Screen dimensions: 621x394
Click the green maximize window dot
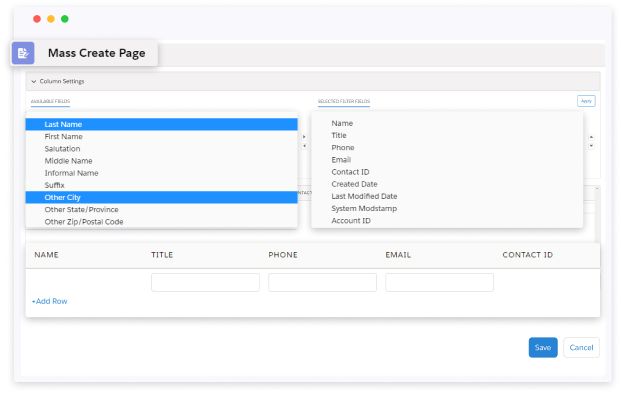click(x=65, y=19)
